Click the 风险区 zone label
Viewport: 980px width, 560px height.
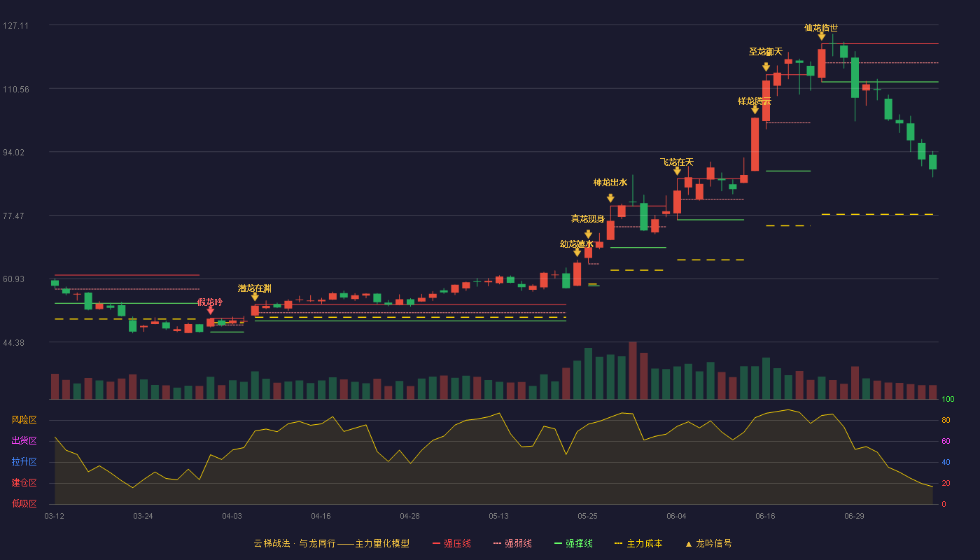point(24,420)
